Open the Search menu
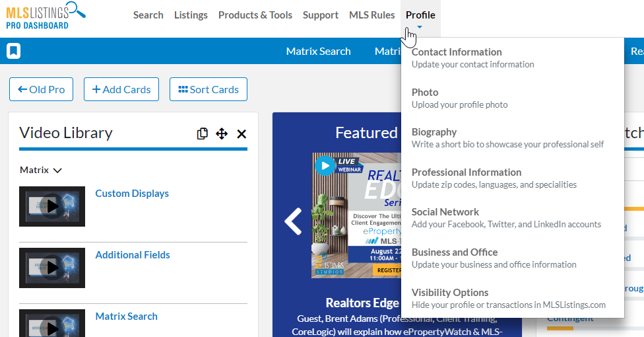The image size is (644, 337). [x=148, y=15]
